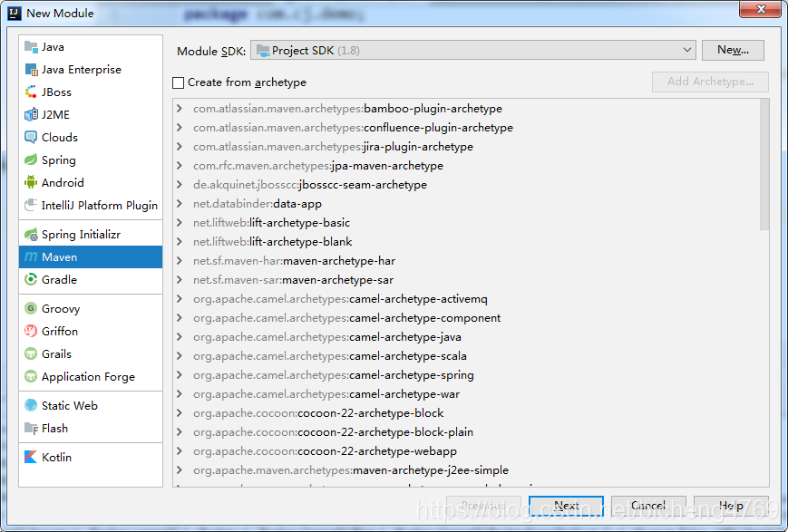Click the Cancel button
This screenshot has width=788, height=532.
point(648,506)
